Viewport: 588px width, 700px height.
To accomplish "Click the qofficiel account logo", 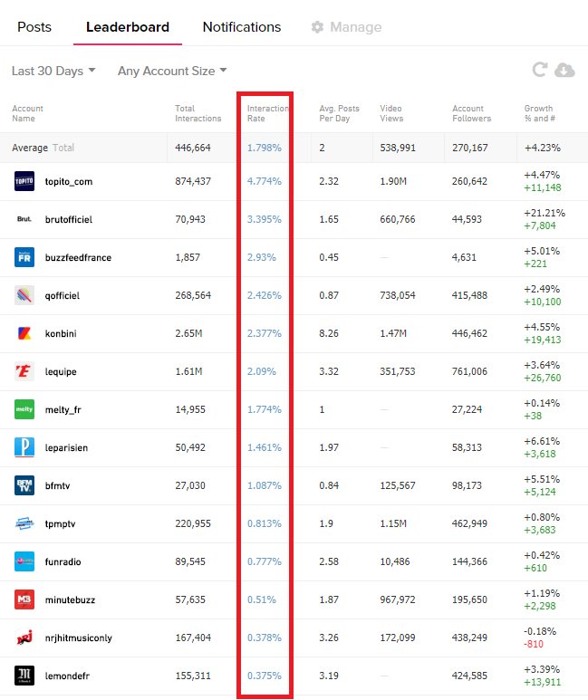I will (24, 295).
